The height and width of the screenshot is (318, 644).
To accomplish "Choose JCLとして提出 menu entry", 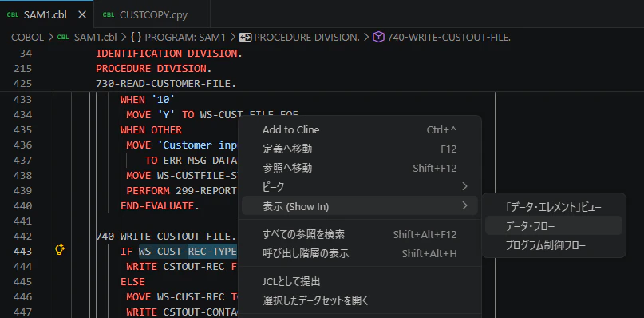I will pyautogui.click(x=359, y=282).
